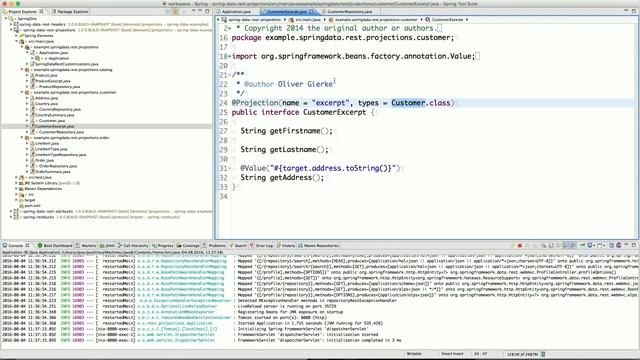Expand JRE System Library node
Viewport: 640px width, 360px height.
16,183
